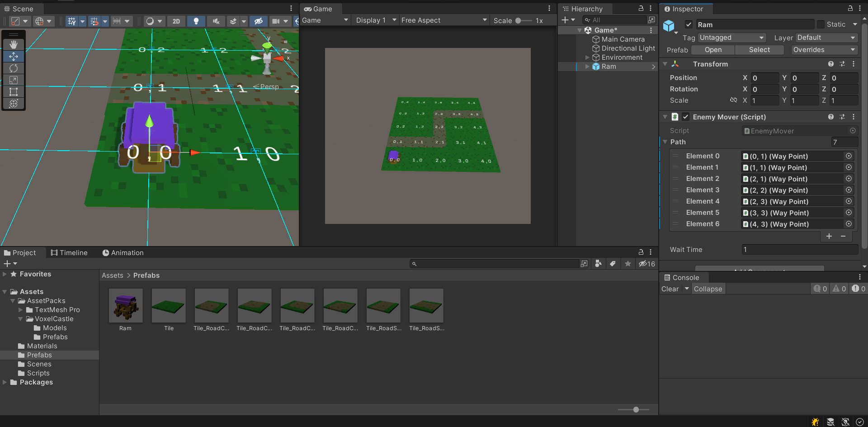Image resolution: width=868 pixels, height=427 pixels.
Task: Click Search by Label tag icon
Action: pos(613,264)
